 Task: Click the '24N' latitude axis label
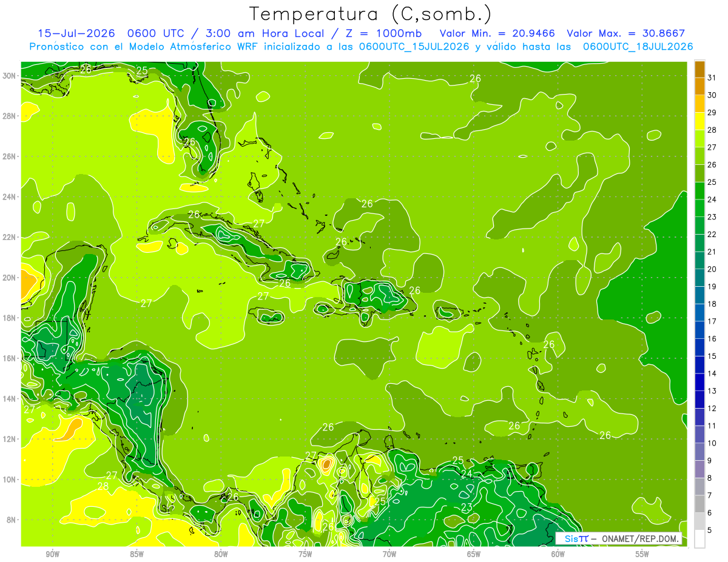10,197
